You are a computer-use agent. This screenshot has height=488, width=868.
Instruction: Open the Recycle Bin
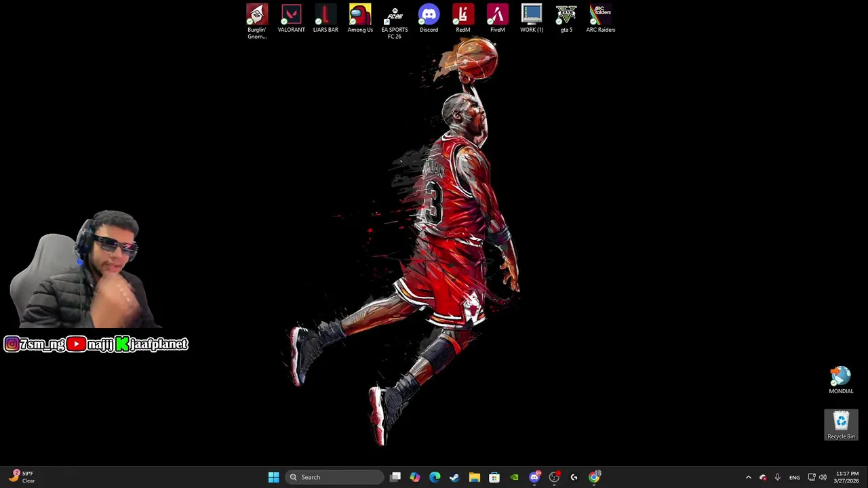(x=841, y=425)
